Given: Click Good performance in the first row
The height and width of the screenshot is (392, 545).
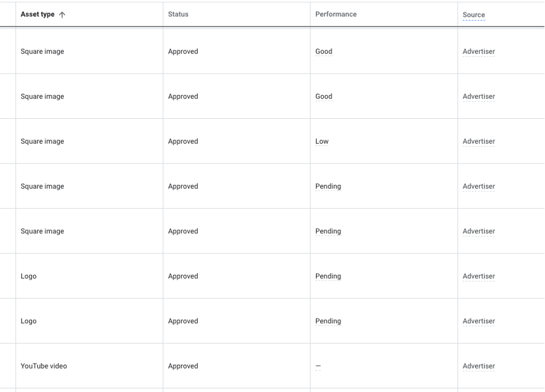Looking at the screenshot, I should pyautogui.click(x=324, y=52).
